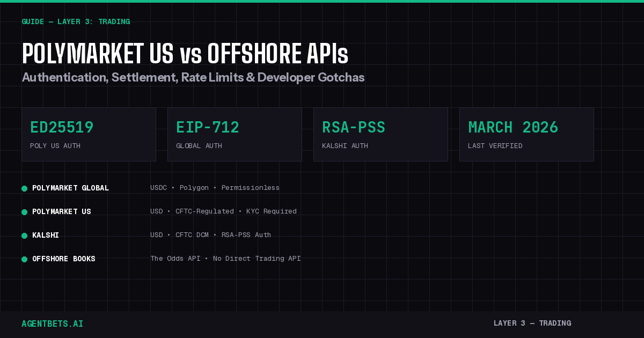Open the GUIDE — LAYER 3: TRADING menu

coord(75,21)
